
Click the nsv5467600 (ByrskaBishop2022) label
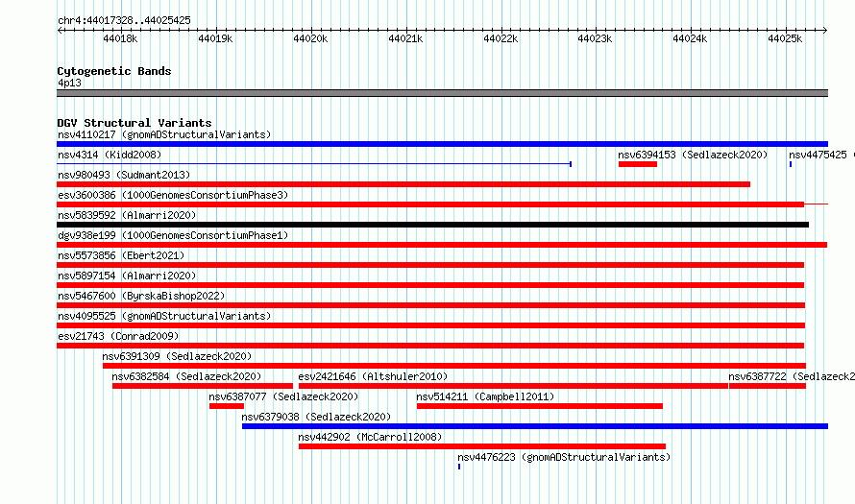(x=141, y=296)
